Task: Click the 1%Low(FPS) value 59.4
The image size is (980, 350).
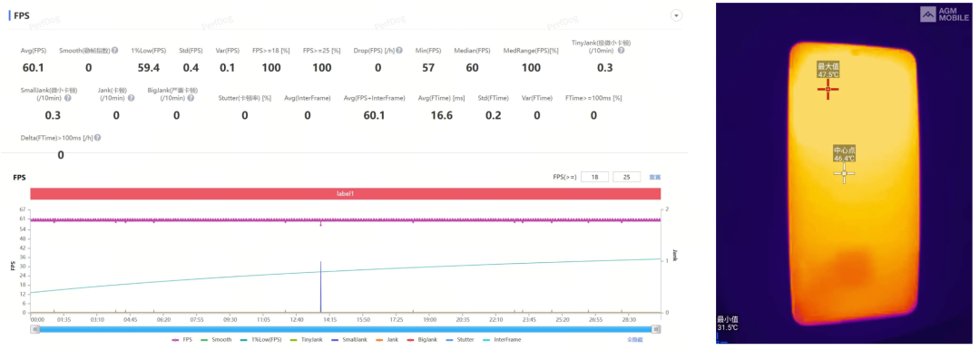Action: [149, 67]
